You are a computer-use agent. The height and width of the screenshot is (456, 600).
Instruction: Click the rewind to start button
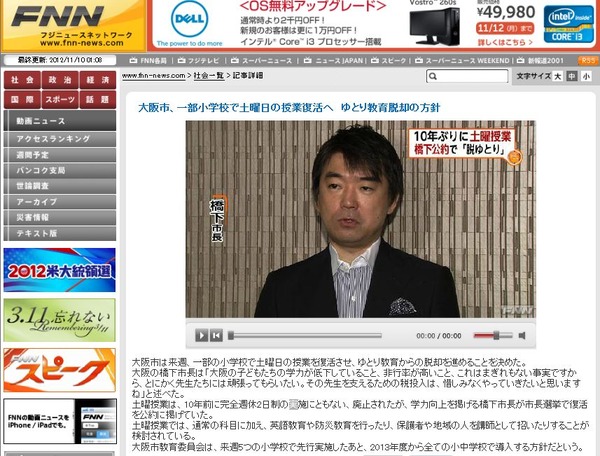[x=216, y=335]
